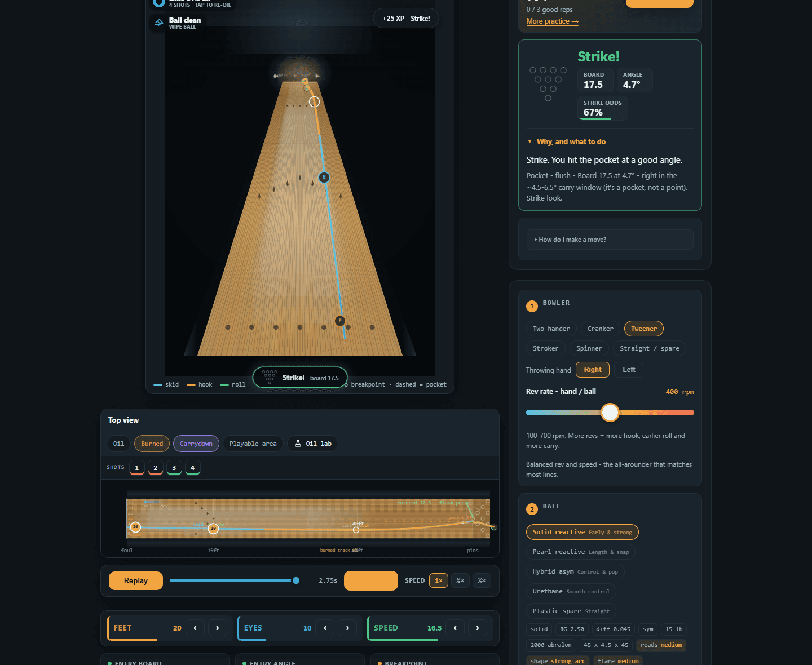Click the breakpoint circle on the lane

coord(315,102)
